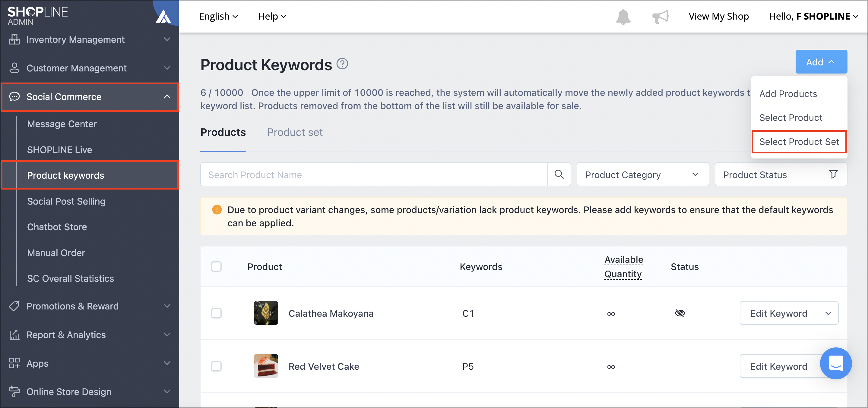Screen dimensions: 868x408
Task: Click the Customer Management person icon
Action: click(x=14, y=68)
